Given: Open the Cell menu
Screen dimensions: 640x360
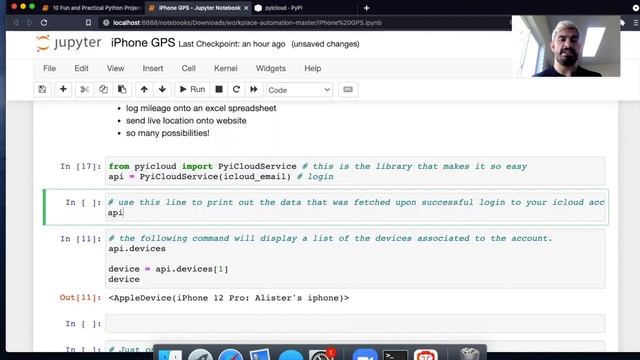Looking at the screenshot, I should [x=188, y=68].
